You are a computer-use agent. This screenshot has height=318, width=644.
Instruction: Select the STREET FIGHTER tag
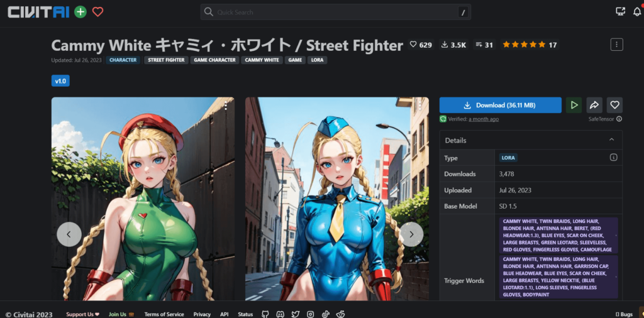pos(166,60)
